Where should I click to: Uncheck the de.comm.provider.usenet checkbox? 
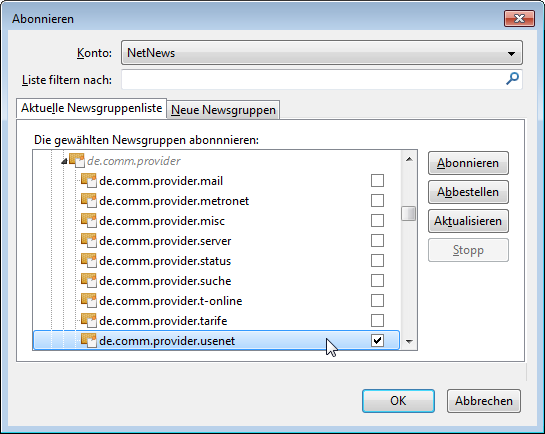377,341
